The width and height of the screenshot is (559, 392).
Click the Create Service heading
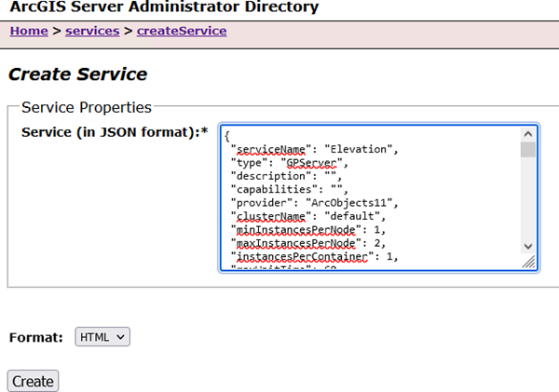77,74
